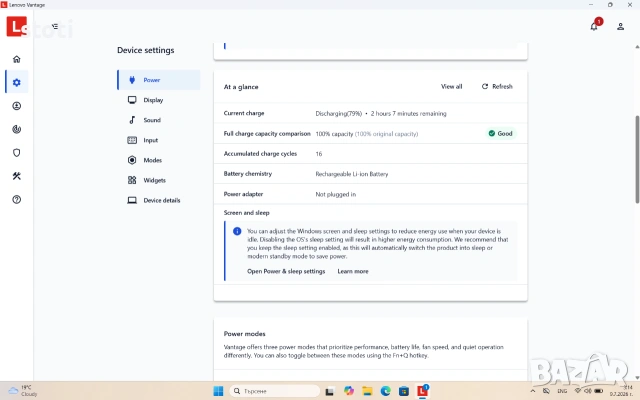The width and height of the screenshot is (640, 400).
Task: Open the hardware tools wrench icon
Action: pos(16,176)
